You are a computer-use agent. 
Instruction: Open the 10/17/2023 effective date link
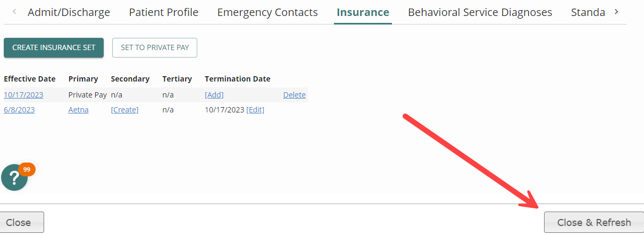pyautogui.click(x=23, y=95)
